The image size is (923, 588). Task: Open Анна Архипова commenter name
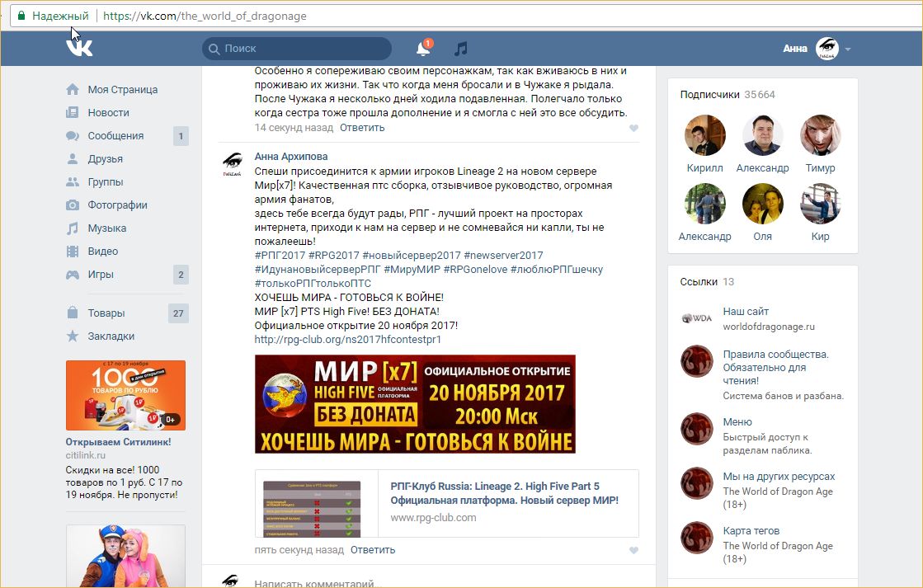coord(291,157)
